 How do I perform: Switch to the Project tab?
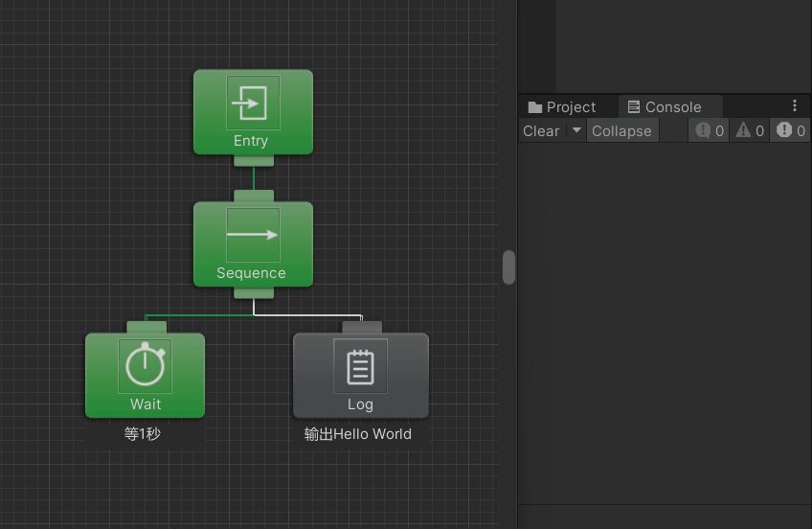(562, 107)
